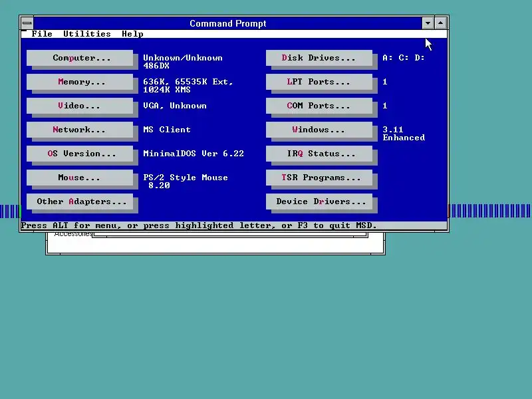
Task: Show Disk Drives... information
Action: click(x=319, y=58)
